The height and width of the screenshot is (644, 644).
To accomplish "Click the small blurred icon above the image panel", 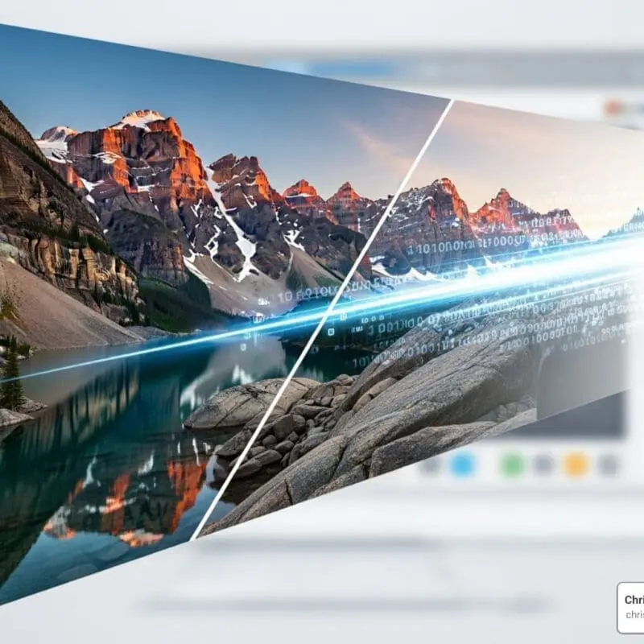I will click(613, 106).
